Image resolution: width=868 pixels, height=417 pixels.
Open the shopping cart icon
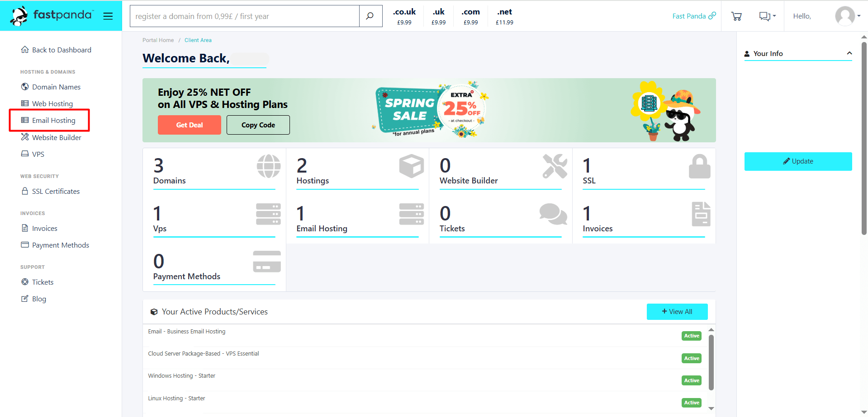736,16
